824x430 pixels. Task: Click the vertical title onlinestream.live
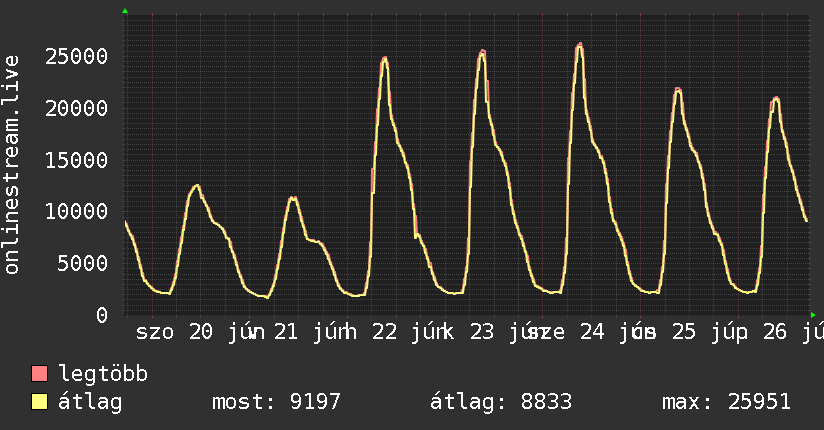(x=12, y=165)
